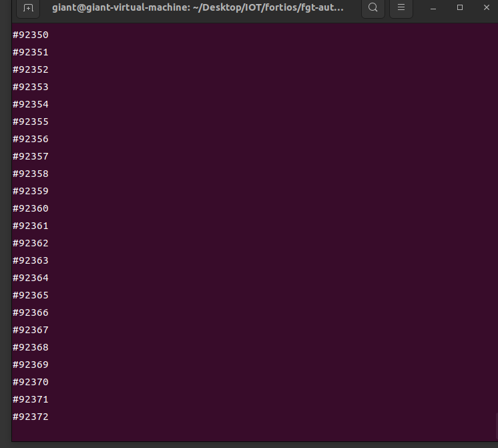Click output line #92351
Viewport: 498px width, 448px height.
tap(31, 53)
